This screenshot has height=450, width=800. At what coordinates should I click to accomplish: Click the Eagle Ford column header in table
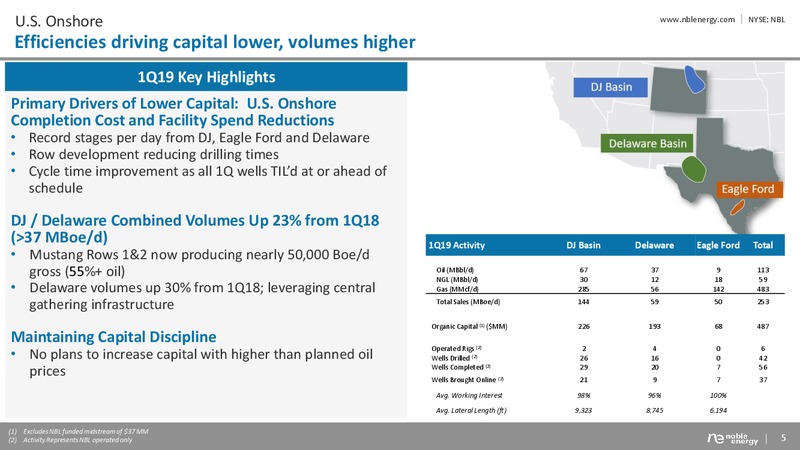pyautogui.click(x=718, y=245)
